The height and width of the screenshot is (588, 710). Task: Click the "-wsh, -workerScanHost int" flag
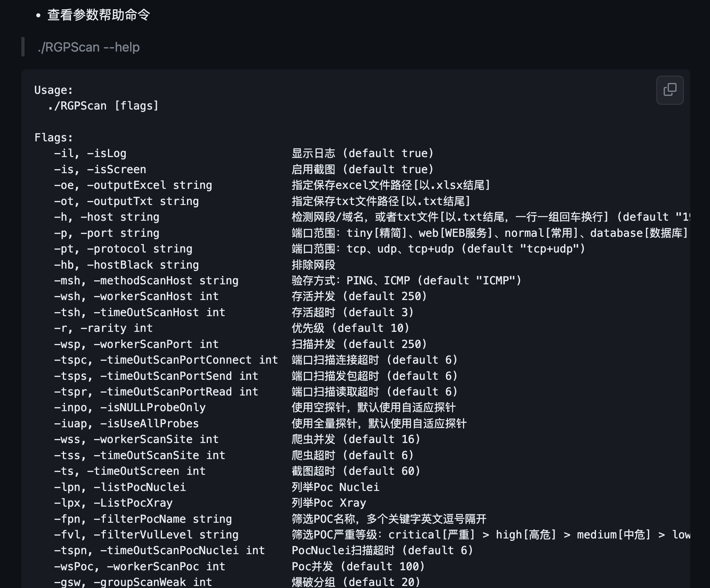[x=136, y=296]
